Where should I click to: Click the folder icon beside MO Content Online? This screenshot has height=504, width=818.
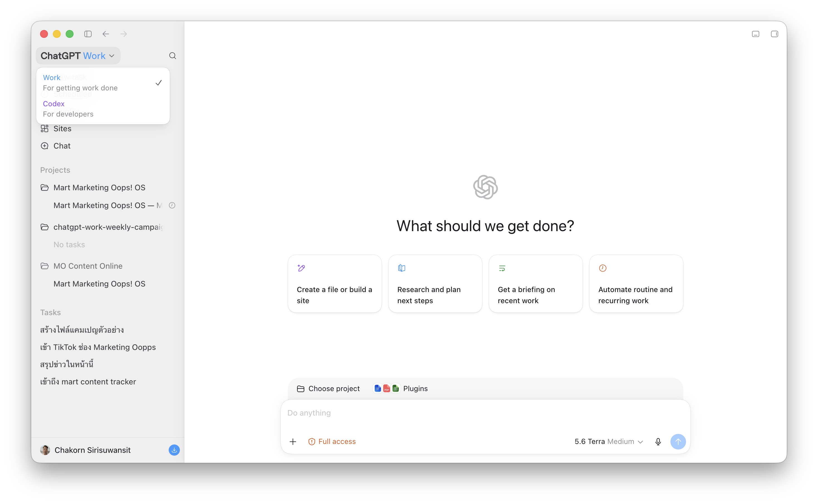pos(44,266)
